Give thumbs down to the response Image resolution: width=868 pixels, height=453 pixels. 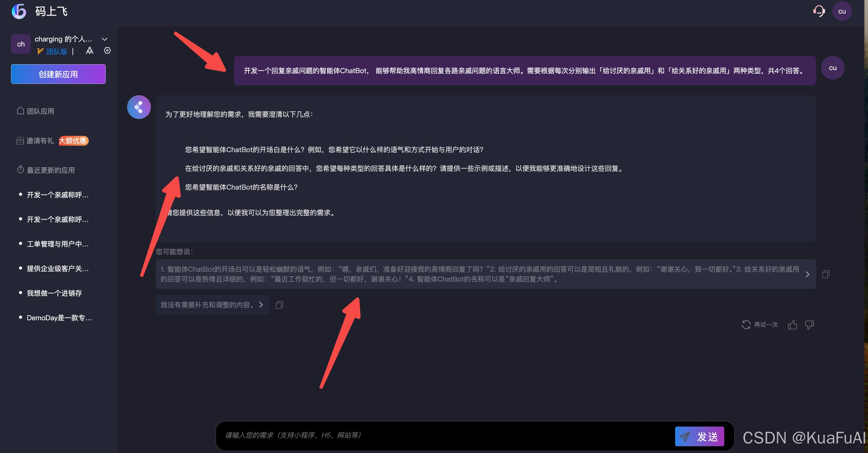point(809,325)
